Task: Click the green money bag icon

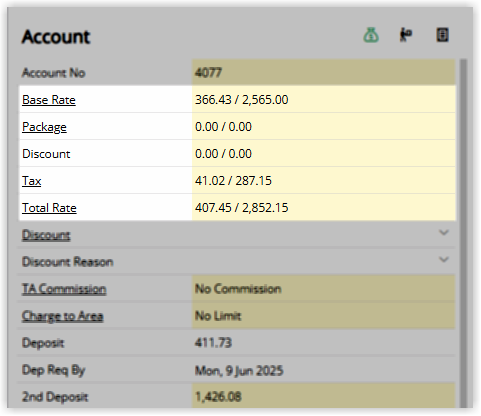Action: click(x=371, y=35)
